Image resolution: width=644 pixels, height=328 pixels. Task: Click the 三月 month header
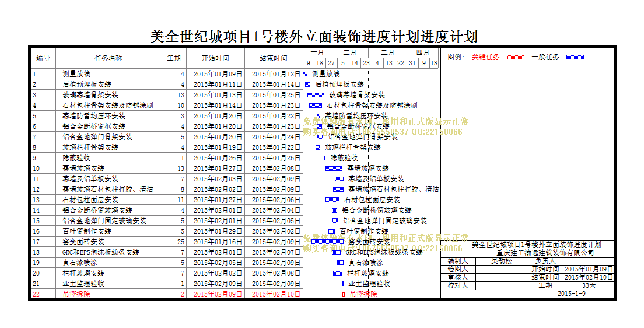[x=388, y=52]
